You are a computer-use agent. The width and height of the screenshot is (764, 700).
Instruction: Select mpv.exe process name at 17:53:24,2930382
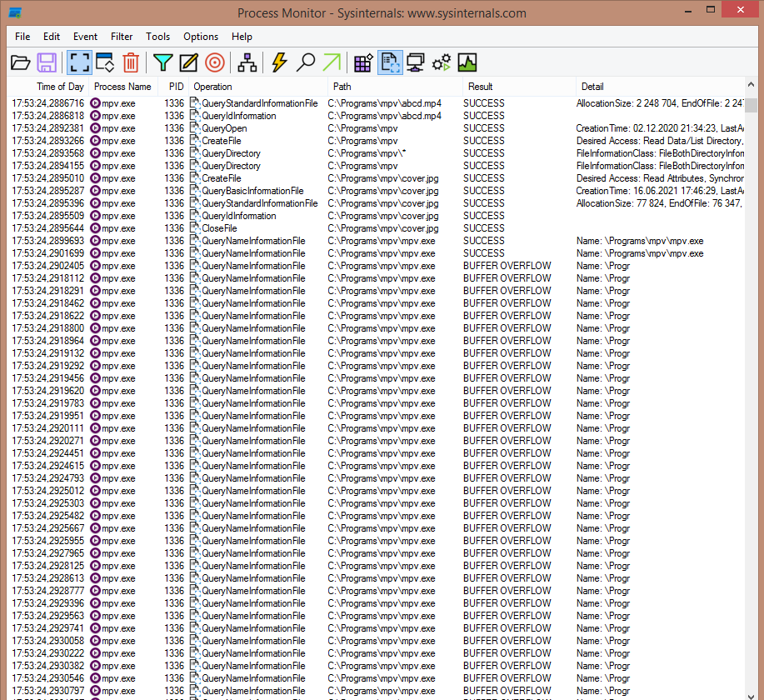[118, 666]
